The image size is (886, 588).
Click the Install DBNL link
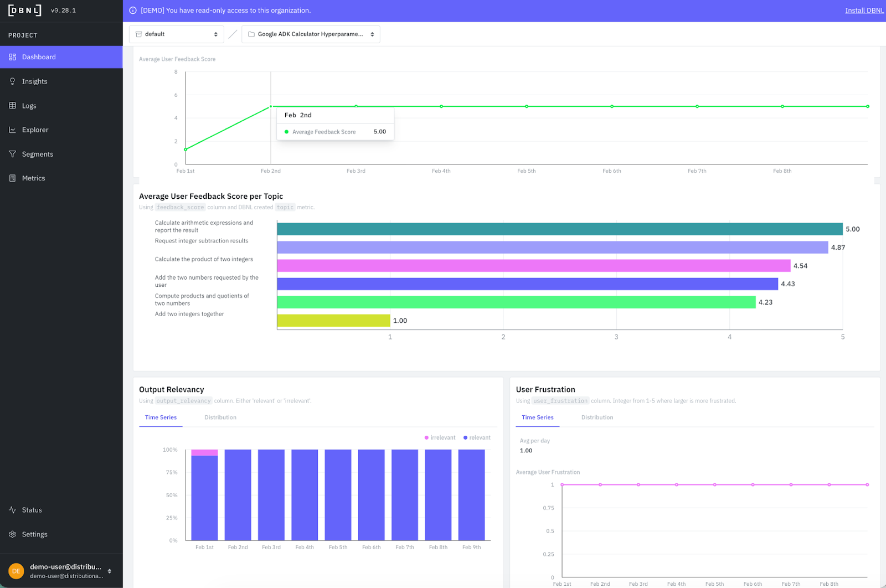pos(864,11)
